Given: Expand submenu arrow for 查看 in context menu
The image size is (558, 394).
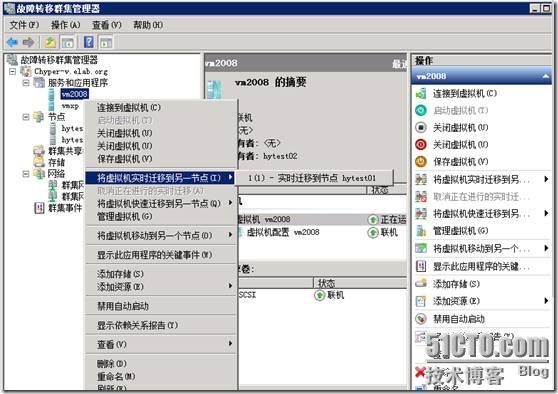Looking at the screenshot, I should pos(231,343).
